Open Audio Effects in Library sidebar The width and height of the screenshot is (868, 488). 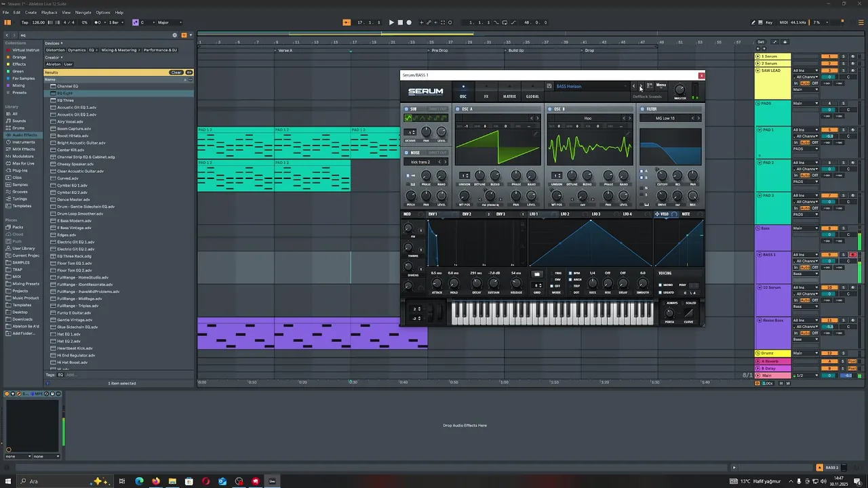tap(24, 135)
